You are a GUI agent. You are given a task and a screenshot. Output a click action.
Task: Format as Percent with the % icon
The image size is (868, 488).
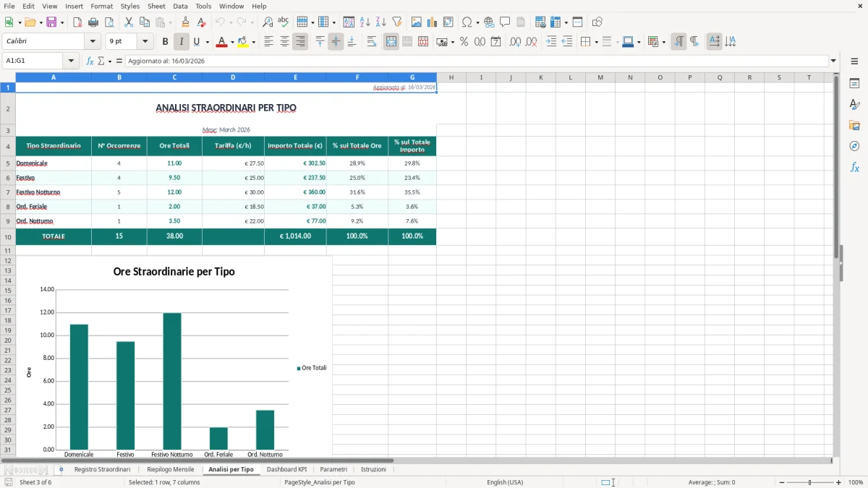(464, 42)
